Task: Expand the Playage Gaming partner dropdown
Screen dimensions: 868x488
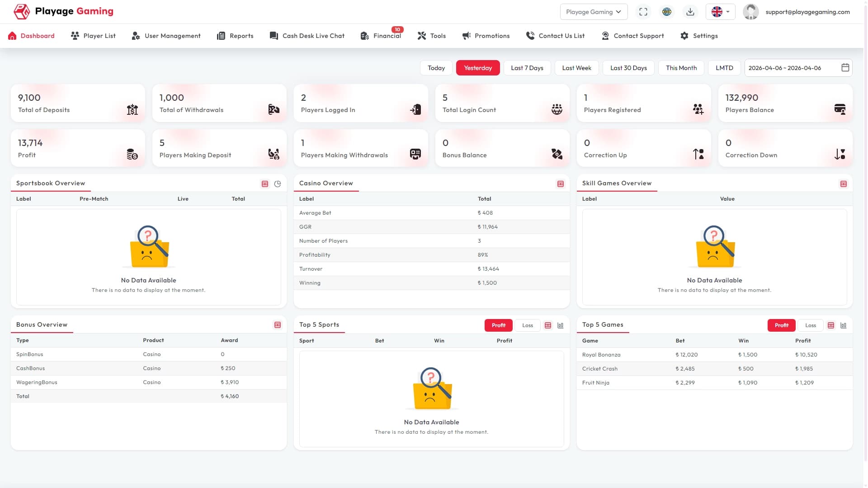Action: 594,12
